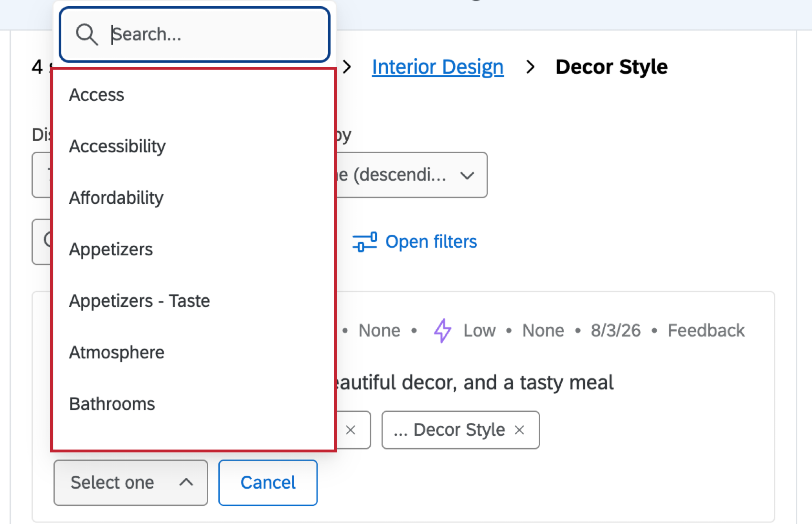Click the magnifier icon in the search box
Viewport: 812px width, 524px height.
point(87,35)
